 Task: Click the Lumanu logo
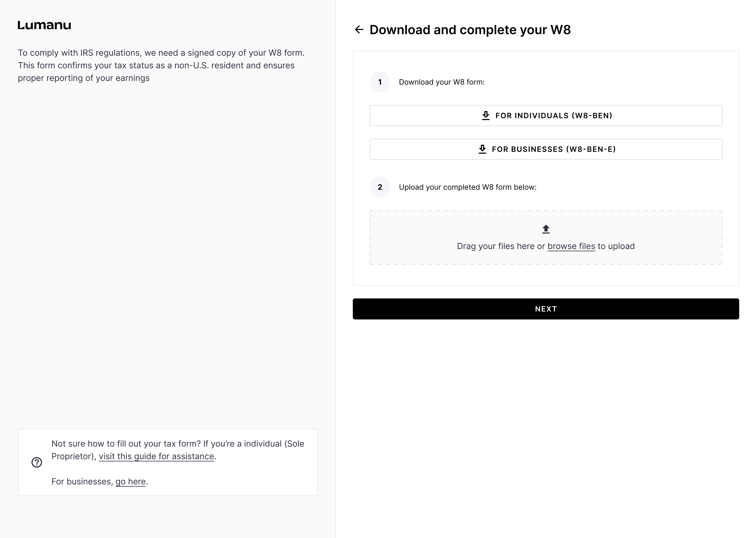tap(44, 25)
